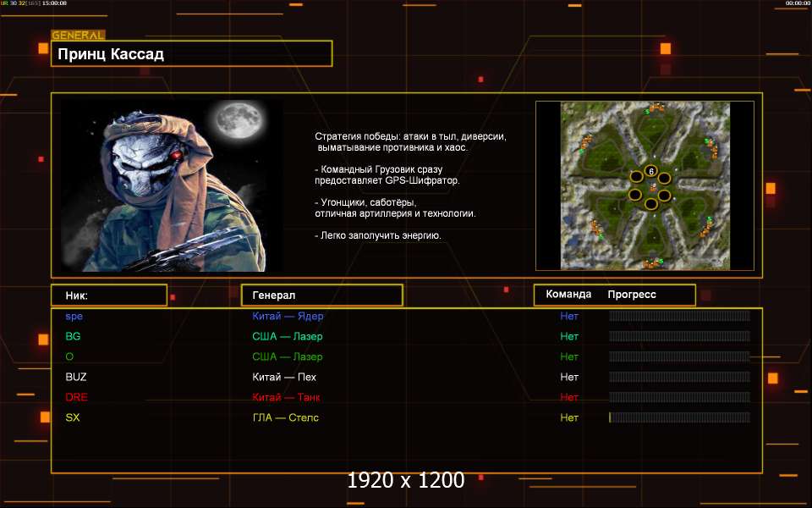Click the loading progress bar for DRE

pos(679,396)
